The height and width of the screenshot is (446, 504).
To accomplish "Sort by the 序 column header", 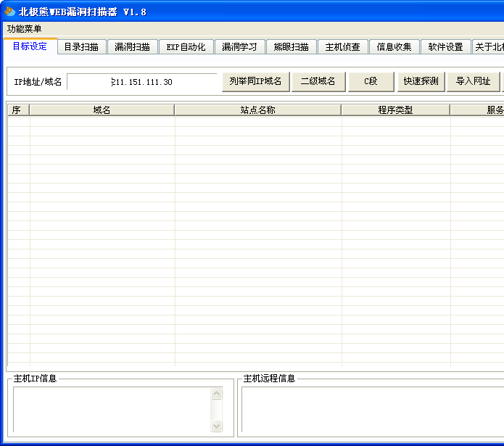I will (19, 110).
